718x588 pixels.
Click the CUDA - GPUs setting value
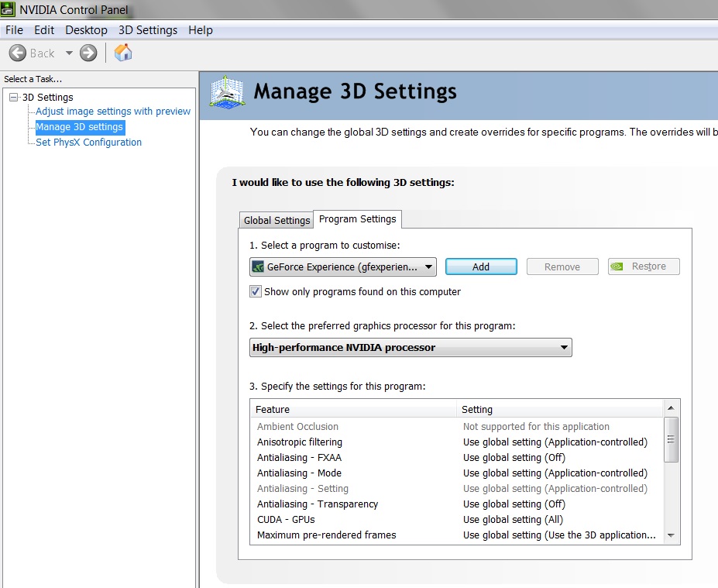pos(513,520)
